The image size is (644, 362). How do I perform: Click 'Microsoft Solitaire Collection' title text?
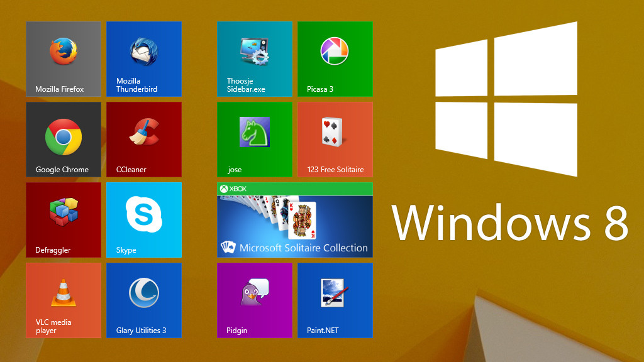(304, 248)
